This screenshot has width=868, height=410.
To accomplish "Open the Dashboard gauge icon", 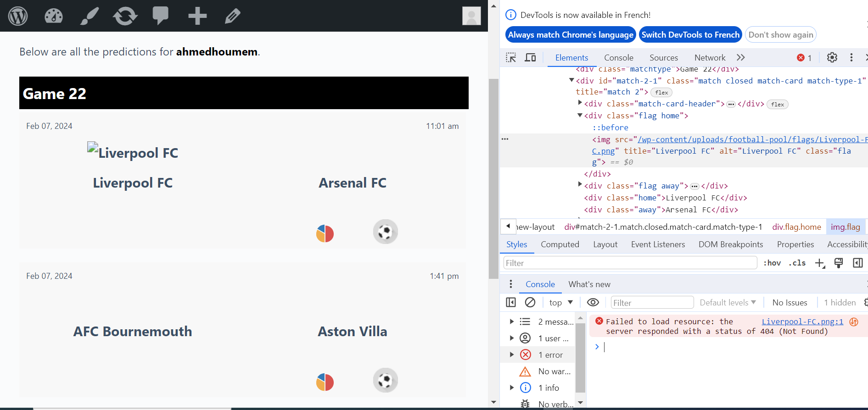I will coord(54,16).
